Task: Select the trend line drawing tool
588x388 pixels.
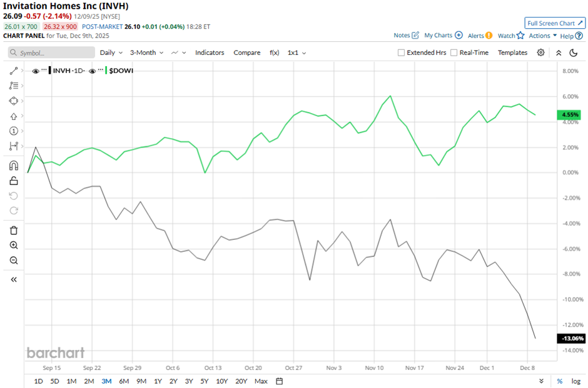Action: [x=14, y=71]
